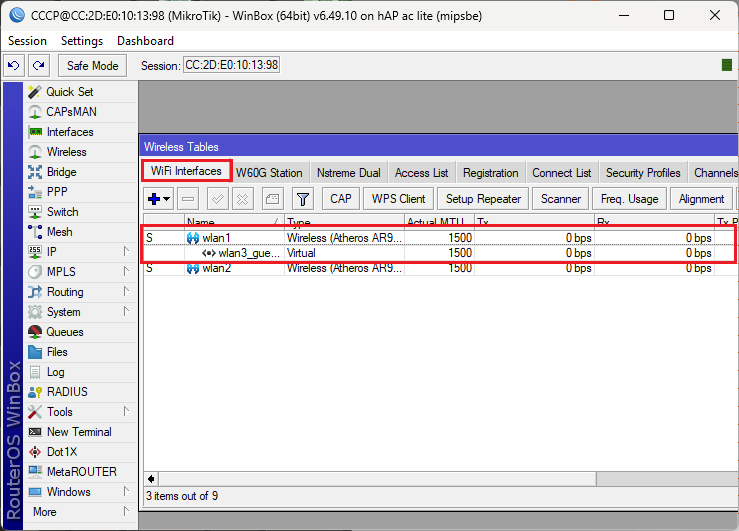Click the CAP button
Screen dimensions: 739x531
tap(341, 199)
